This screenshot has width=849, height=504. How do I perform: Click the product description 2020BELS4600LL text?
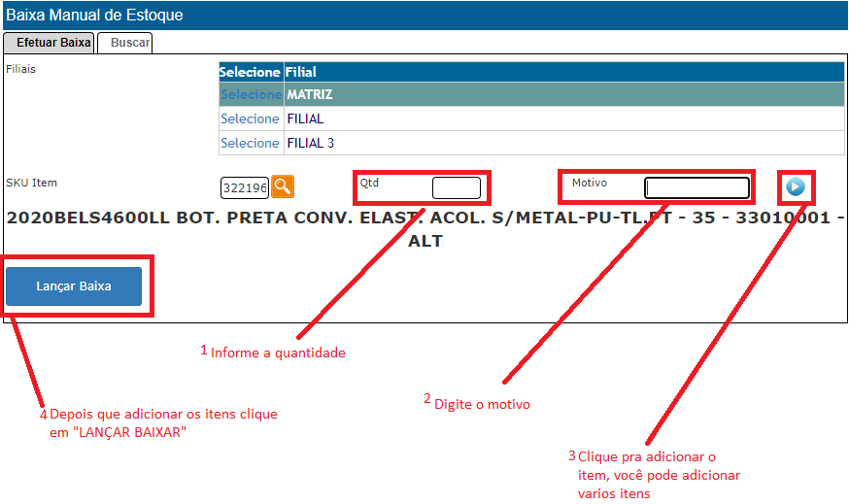[x=425, y=229]
